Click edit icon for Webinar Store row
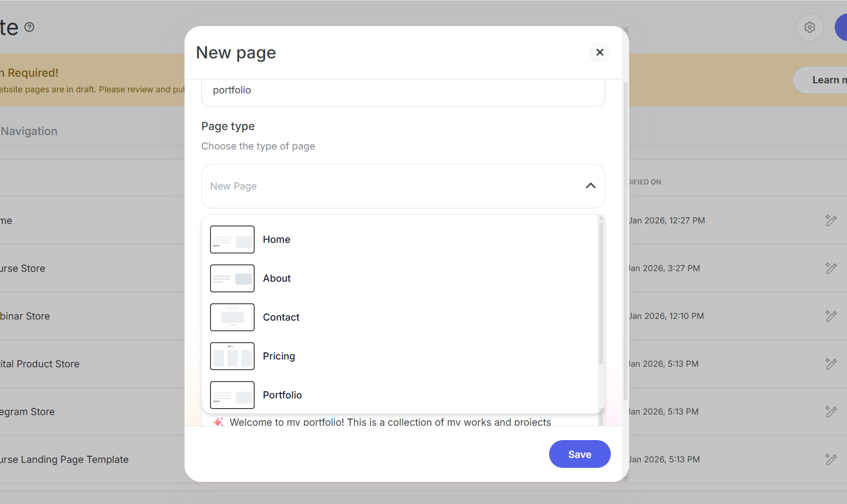Screen dimensions: 847x504 coord(831,316)
